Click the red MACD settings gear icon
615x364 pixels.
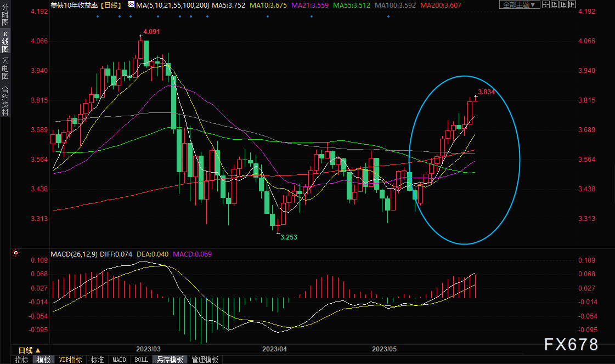(16, 253)
